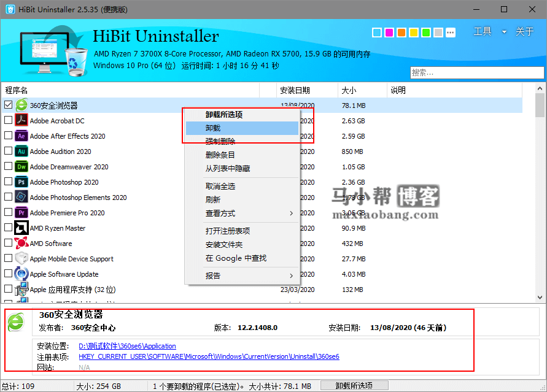Screen dimensions: 547x392
Task: Click the program list scrollbar down arrow
Action: [540, 298]
